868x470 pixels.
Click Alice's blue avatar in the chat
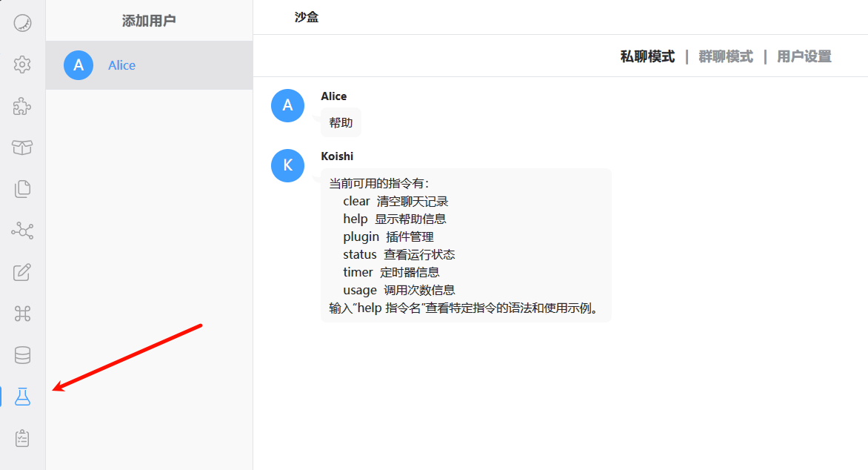[287, 105]
